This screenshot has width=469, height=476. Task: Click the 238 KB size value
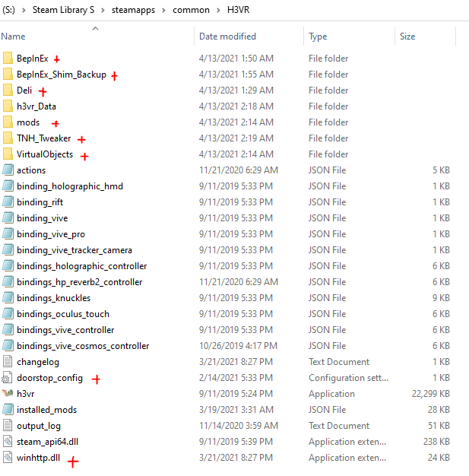click(436, 441)
